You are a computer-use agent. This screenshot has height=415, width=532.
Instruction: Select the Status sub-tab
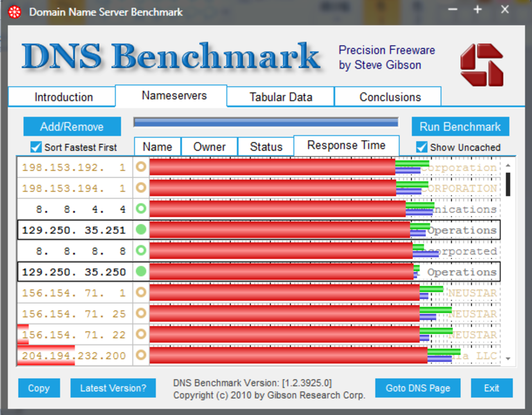pyautogui.click(x=266, y=147)
